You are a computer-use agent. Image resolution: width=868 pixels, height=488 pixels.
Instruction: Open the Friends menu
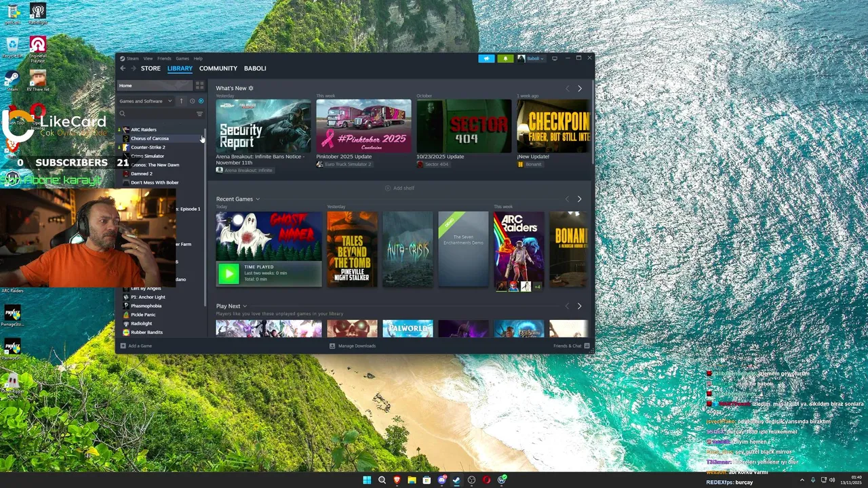[165, 58]
